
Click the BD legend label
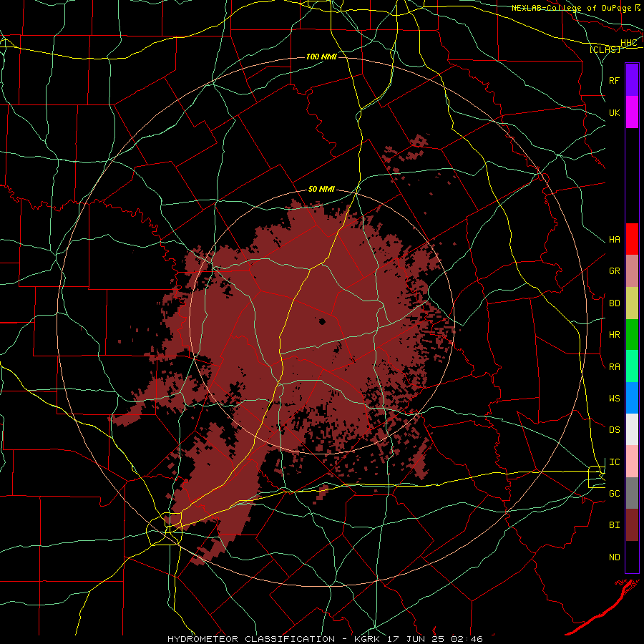point(615,303)
